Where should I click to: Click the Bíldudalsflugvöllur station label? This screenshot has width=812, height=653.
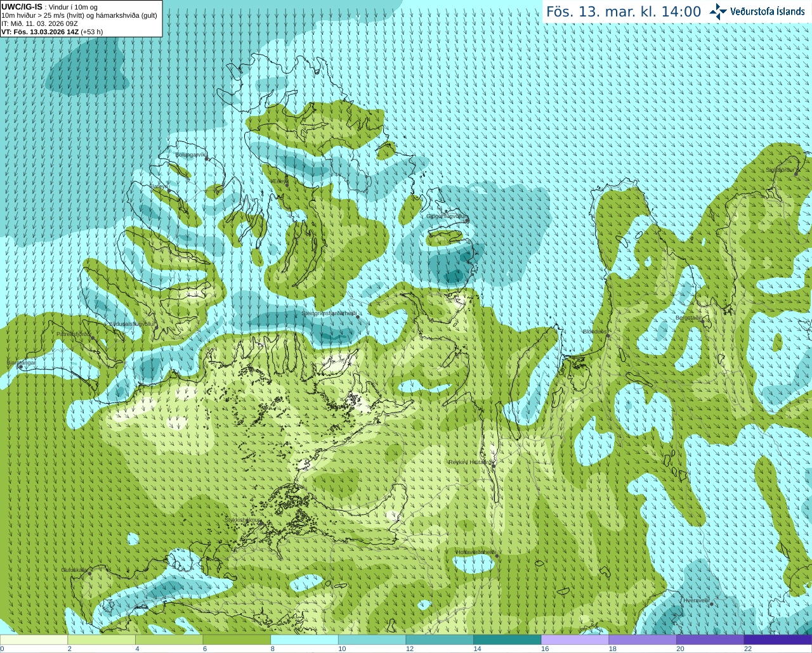pyautogui.click(x=132, y=323)
